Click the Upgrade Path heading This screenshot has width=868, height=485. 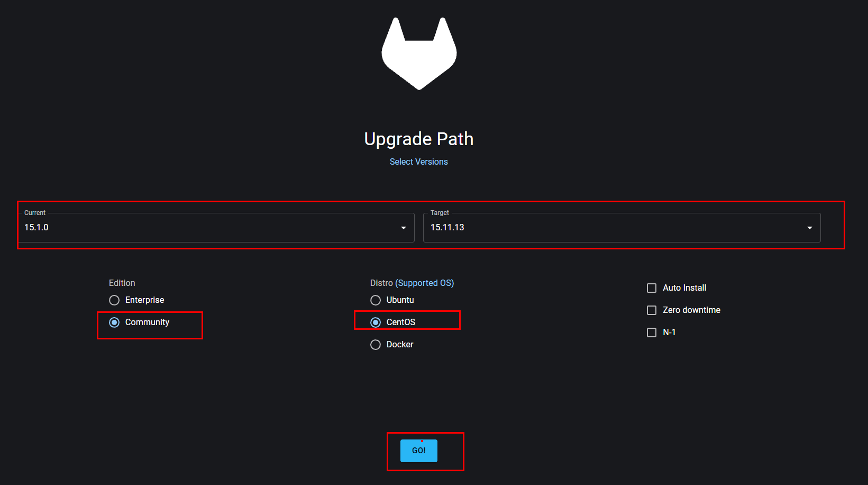coord(419,139)
